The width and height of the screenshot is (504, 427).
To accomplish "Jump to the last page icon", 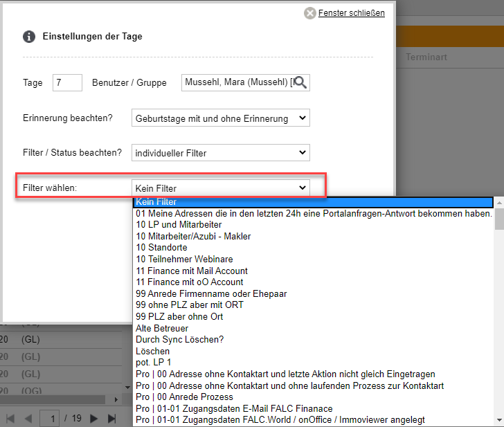I will pos(112,418).
